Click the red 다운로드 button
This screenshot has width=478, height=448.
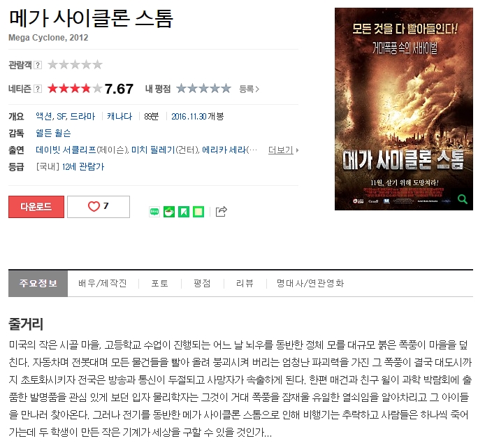(x=36, y=207)
